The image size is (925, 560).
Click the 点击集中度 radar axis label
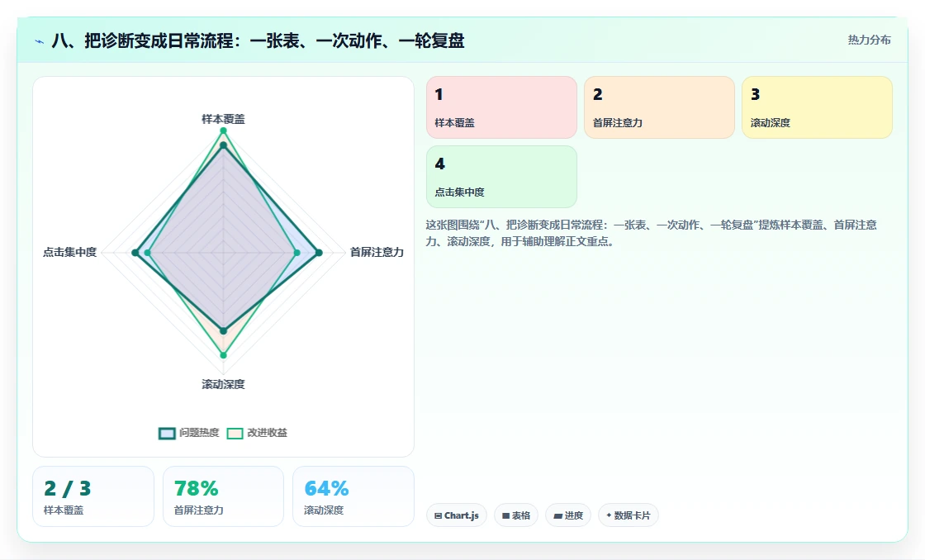coord(69,252)
